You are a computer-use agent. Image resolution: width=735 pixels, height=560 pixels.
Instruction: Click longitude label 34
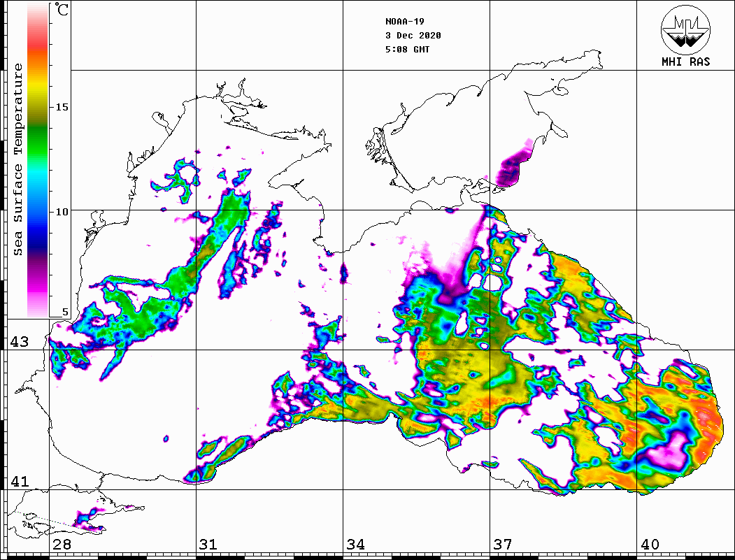(355, 545)
